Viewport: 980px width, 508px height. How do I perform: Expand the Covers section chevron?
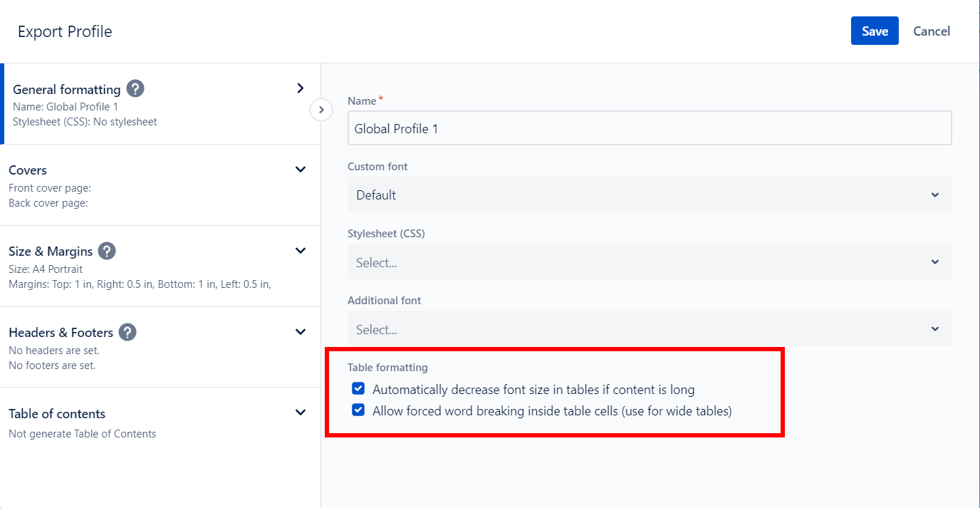301,170
